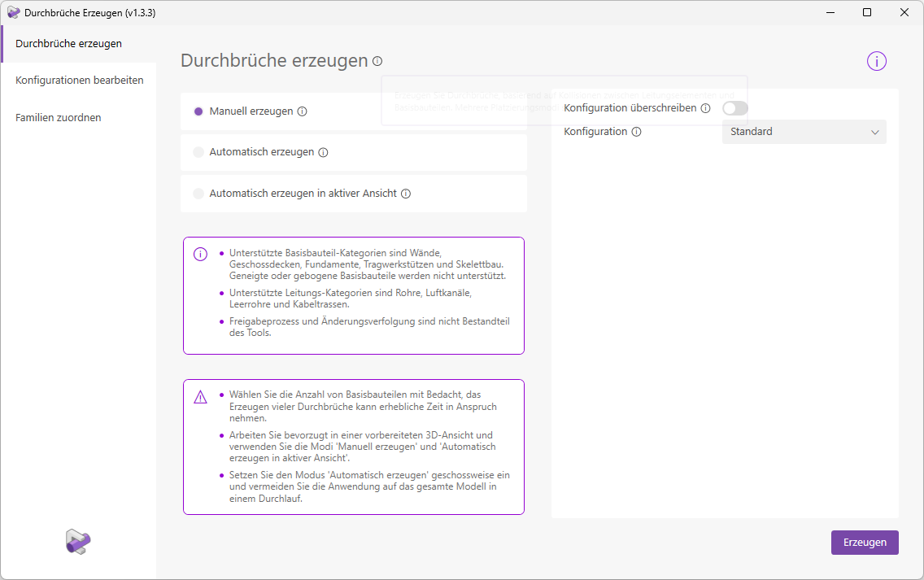This screenshot has width=924, height=580.
Task: Click the app logo in sidebar bottom
Action: point(78,542)
